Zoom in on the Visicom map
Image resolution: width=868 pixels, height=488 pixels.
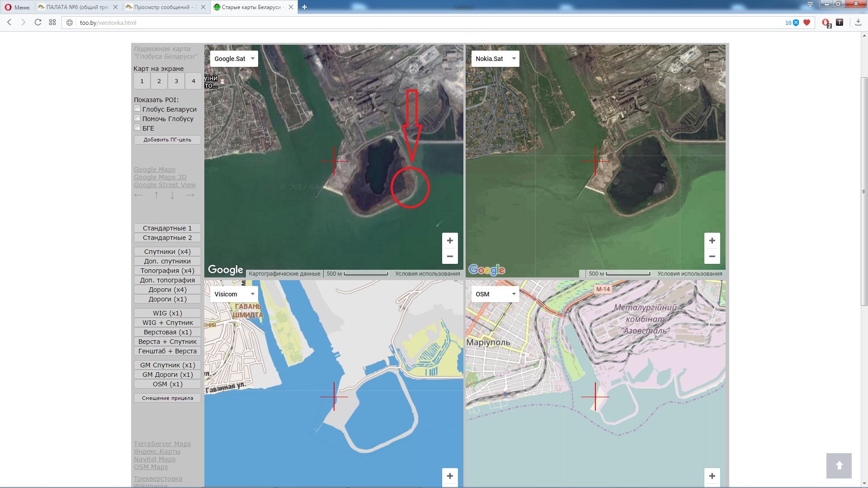coord(449,476)
